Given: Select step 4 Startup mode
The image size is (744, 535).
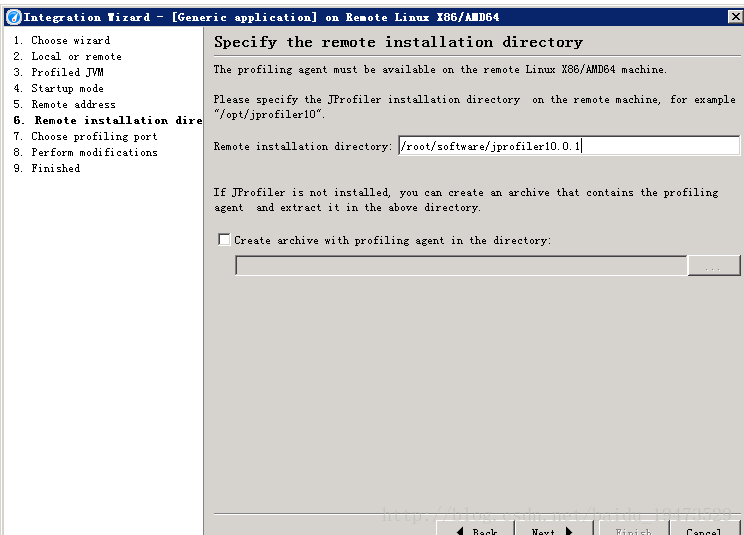Looking at the screenshot, I should (58, 88).
